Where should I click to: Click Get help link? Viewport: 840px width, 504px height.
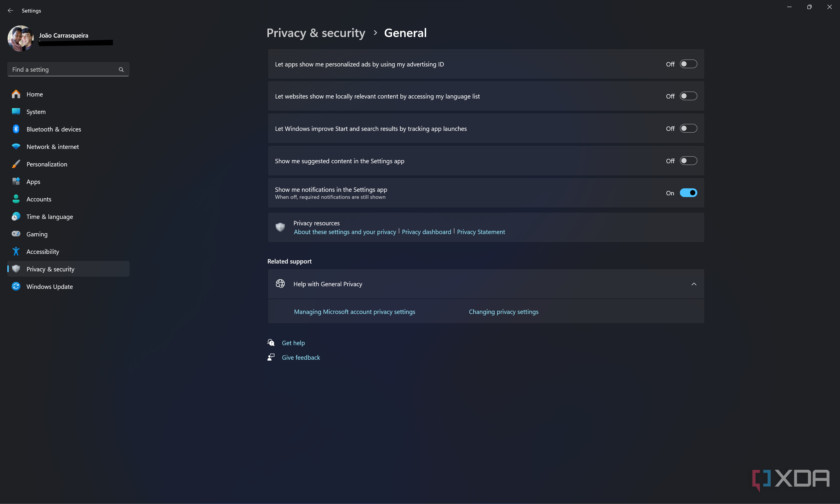point(293,343)
